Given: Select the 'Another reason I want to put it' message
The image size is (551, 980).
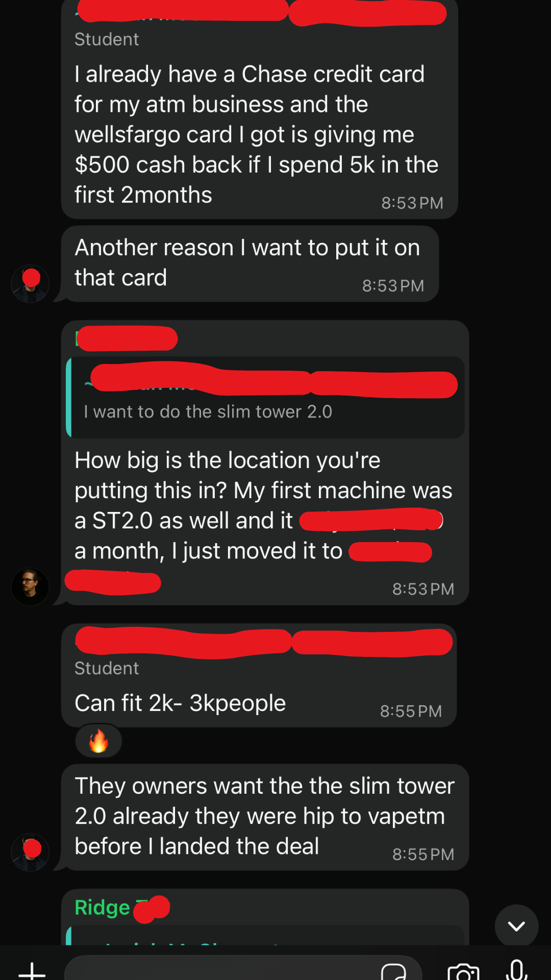Looking at the screenshot, I should click(250, 264).
